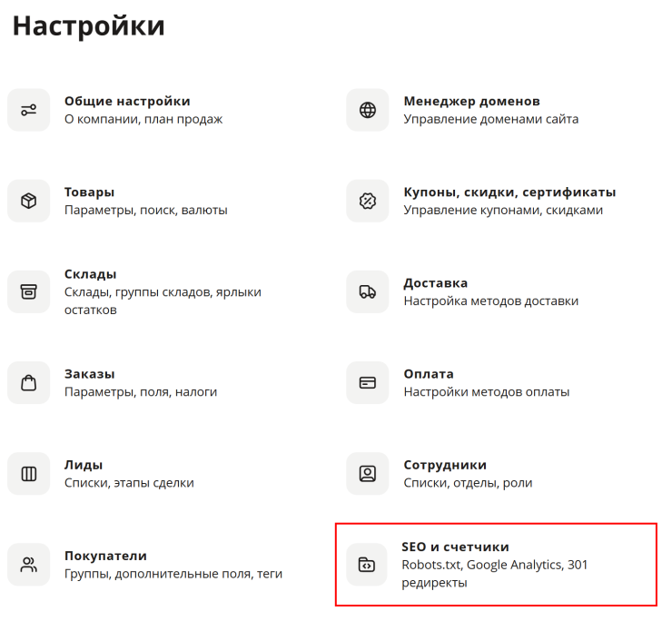This screenshot has height=621, width=672.
Task: Click the Настройки page heading
Action: point(89,25)
